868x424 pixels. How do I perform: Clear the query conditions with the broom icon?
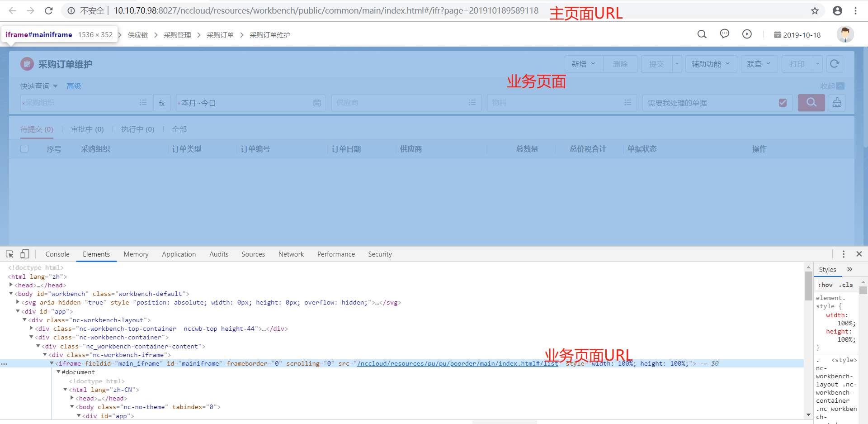pyautogui.click(x=837, y=103)
